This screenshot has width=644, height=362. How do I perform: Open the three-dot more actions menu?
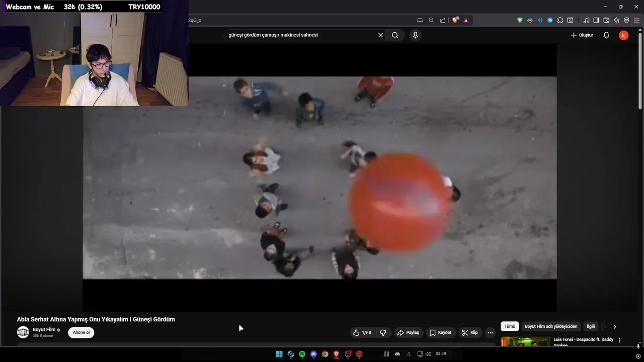[x=490, y=332]
